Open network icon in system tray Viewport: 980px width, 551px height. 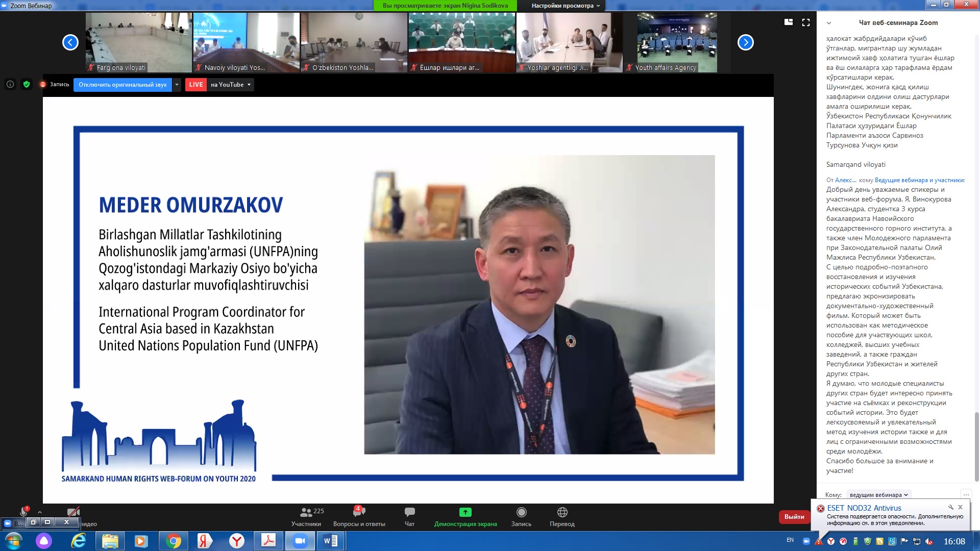(x=917, y=541)
